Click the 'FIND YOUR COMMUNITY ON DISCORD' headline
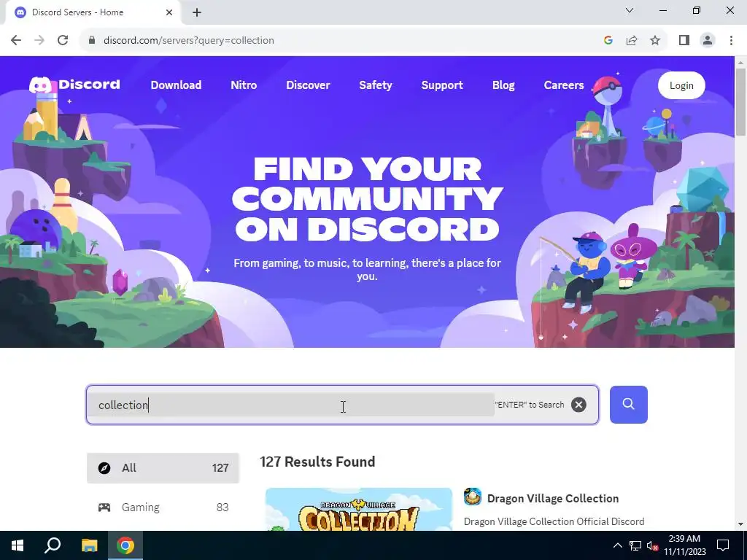 tap(368, 199)
